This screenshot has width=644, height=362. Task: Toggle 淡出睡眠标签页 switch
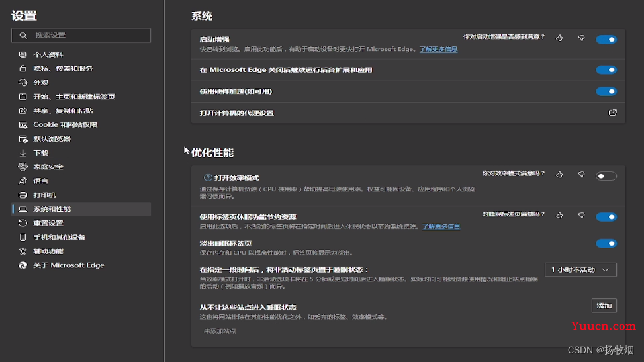(606, 244)
